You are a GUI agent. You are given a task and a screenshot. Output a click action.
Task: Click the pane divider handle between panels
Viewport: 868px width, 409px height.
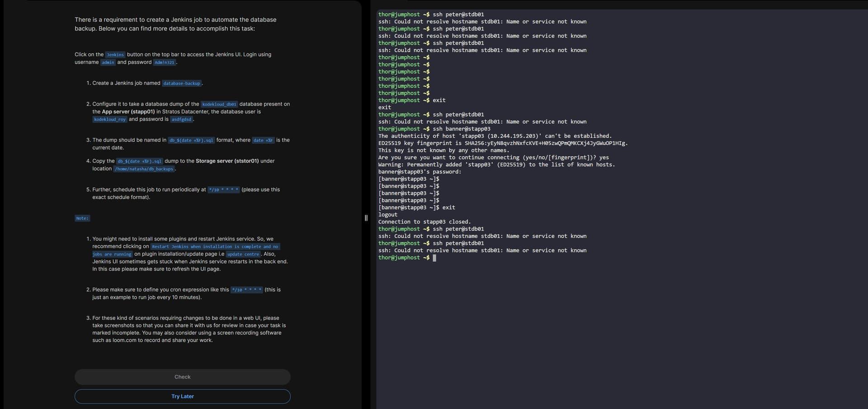click(366, 218)
